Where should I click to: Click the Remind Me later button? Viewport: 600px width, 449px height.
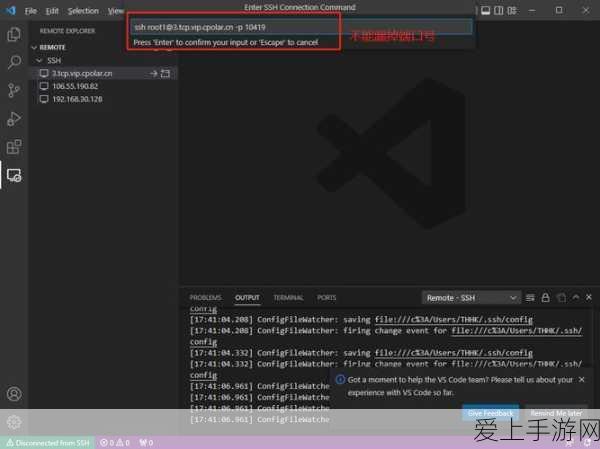click(x=556, y=413)
